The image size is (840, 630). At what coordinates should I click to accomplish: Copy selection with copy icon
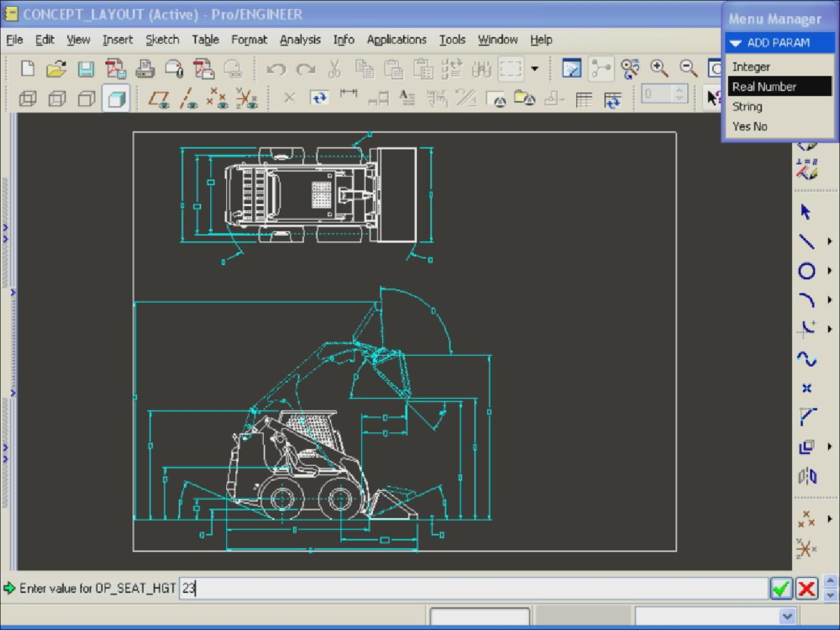[365, 69]
